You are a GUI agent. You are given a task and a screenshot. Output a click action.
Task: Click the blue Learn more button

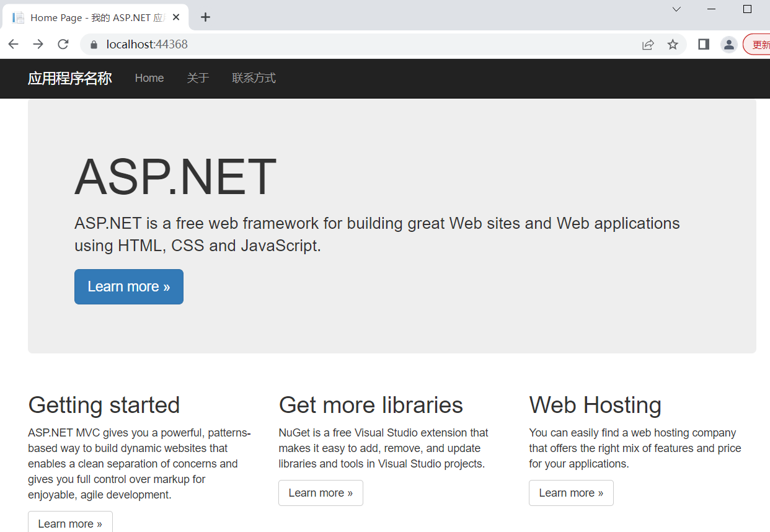click(x=129, y=286)
